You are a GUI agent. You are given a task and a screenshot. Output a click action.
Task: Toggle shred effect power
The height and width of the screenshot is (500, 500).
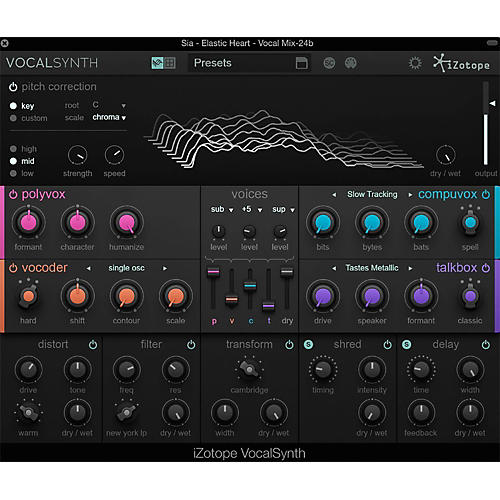pos(387,345)
